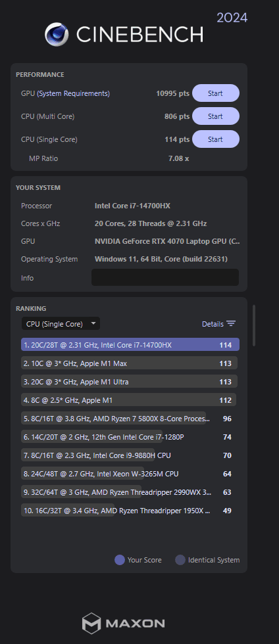This screenshot has width=279, height=644.
Task: Click the Cinebench logo sphere icon
Action: (x=57, y=34)
